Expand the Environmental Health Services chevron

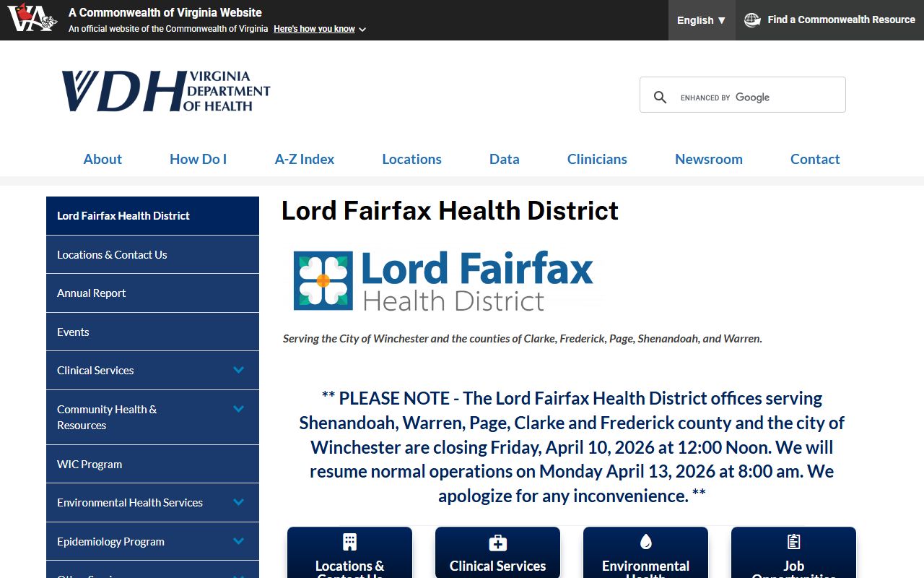[x=239, y=502]
